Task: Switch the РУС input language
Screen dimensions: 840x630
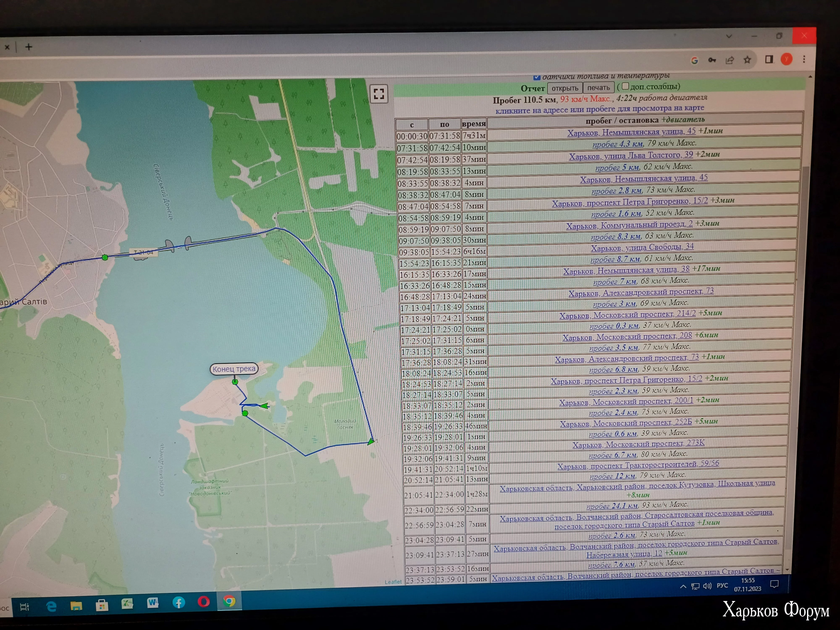Action: (722, 585)
